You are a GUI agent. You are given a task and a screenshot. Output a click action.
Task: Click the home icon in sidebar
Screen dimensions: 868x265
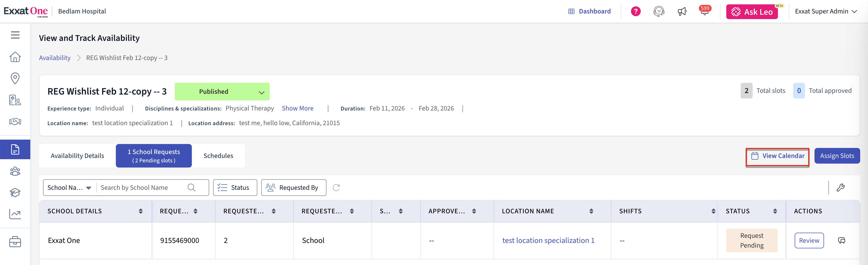pos(15,57)
